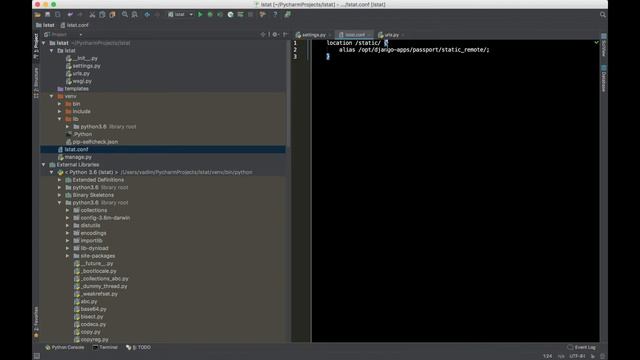Open the Favorites side tool window tab
This screenshot has height=360, width=640.
coord(36,322)
